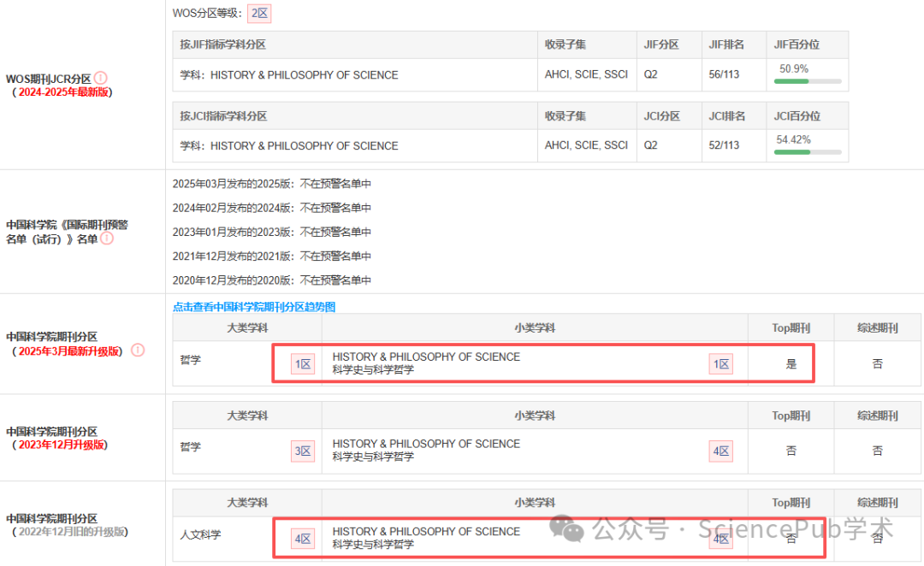Click the red 2023年12月升级版 label
The height and width of the screenshot is (566, 924).
(x=62, y=445)
